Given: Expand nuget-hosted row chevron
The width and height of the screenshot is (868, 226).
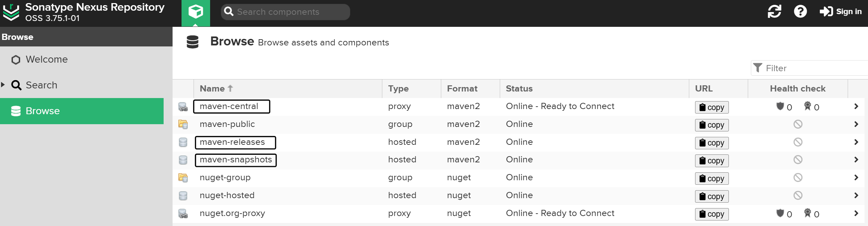Looking at the screenshot, I should pos(856,195).
